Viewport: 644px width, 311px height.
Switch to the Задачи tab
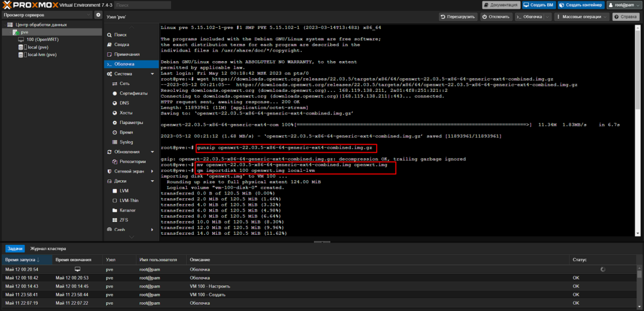click(x=15, y=249)
